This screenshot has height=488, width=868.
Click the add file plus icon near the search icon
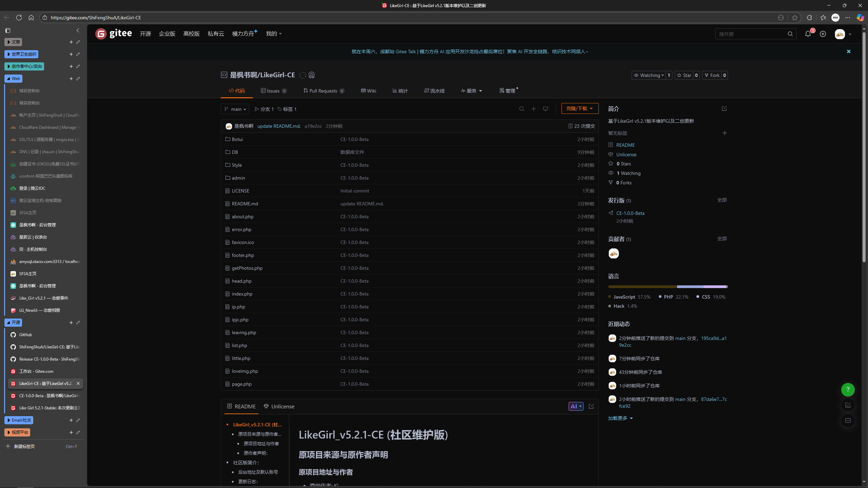pos(534,109)
